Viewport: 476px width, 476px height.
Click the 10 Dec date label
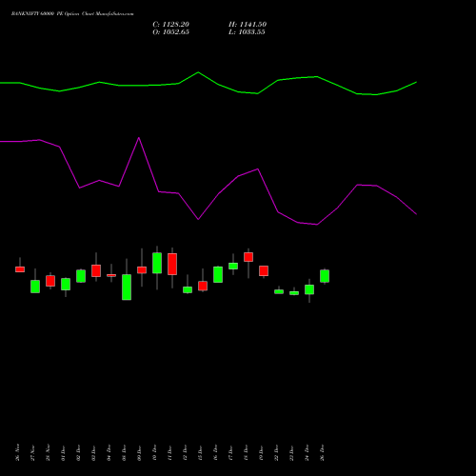(154, 452)
